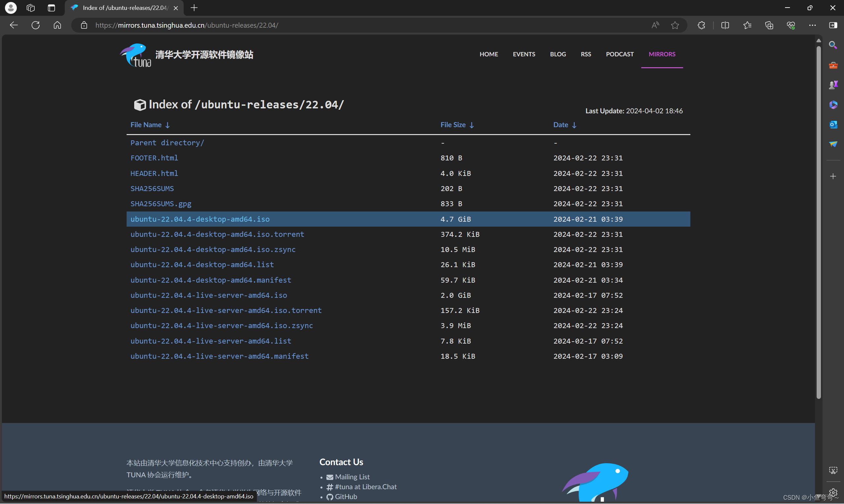Open sidebar Games chess icon
The width and height of the screenshot is (844, 504).
click(833, 85)
